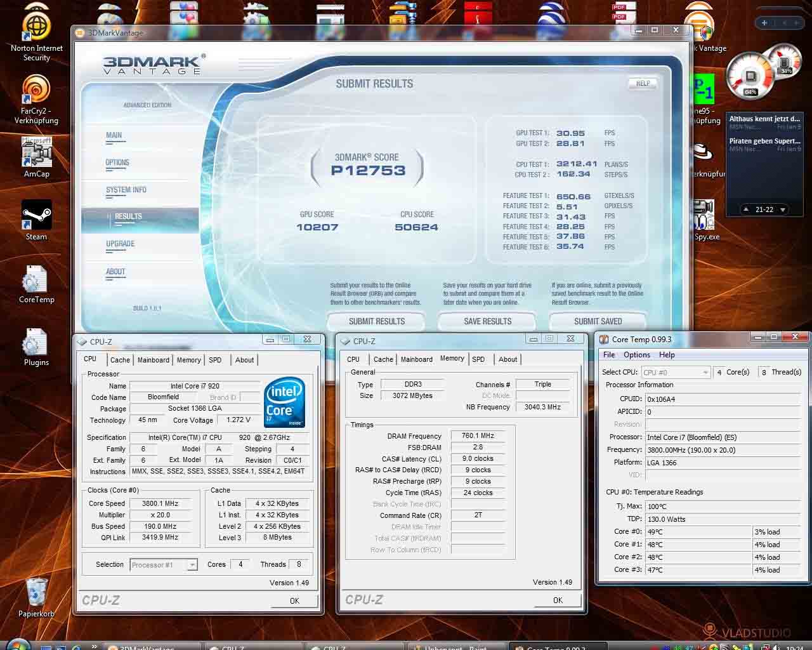Click the Core Temp window title icon

point(605,340)
